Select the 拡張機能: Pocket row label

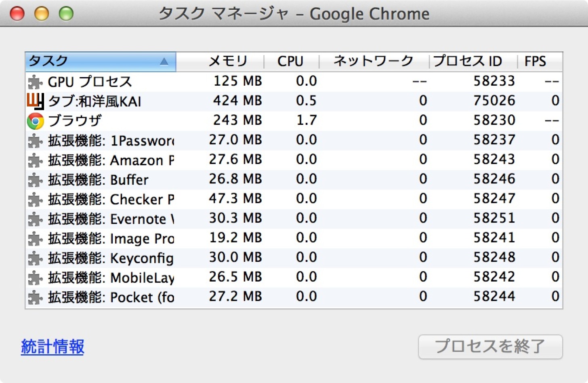click(x=111, y=297)
